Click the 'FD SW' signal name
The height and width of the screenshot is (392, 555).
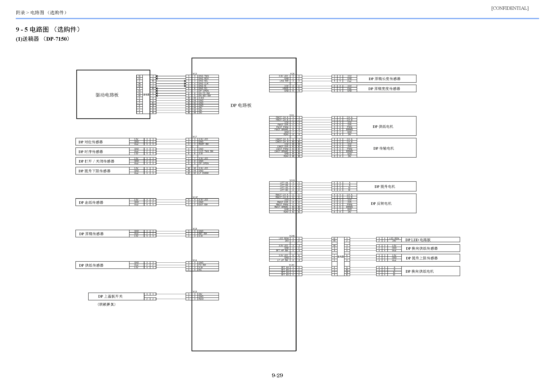click(202, 265)
